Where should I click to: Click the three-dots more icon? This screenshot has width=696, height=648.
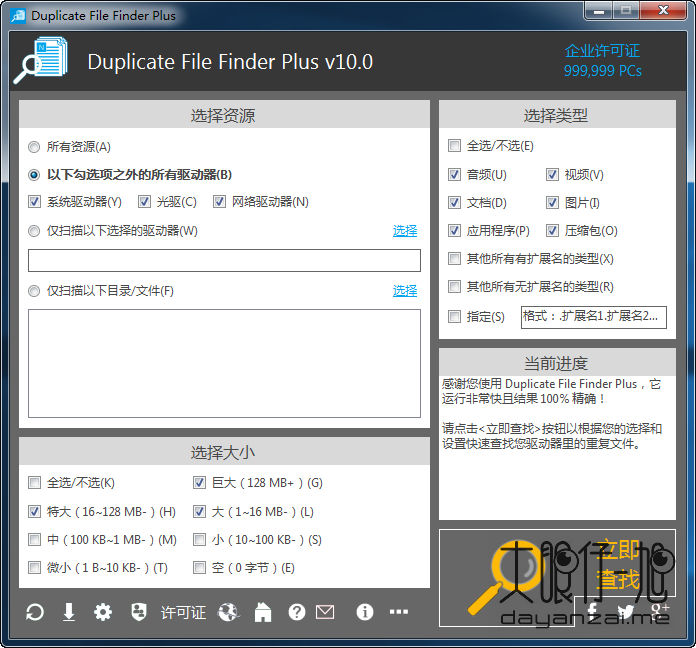(x=399, y=612)
